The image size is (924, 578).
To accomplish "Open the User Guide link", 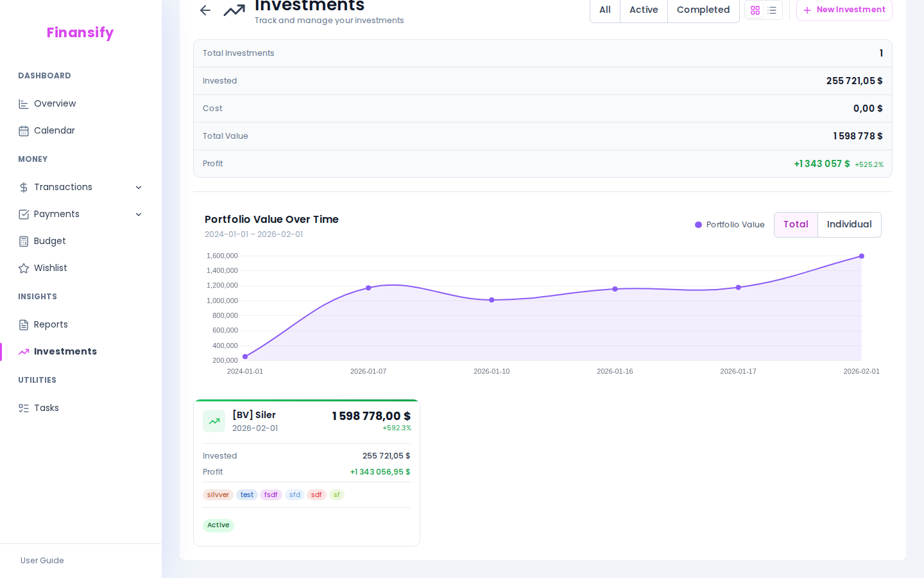I will 42,561.
